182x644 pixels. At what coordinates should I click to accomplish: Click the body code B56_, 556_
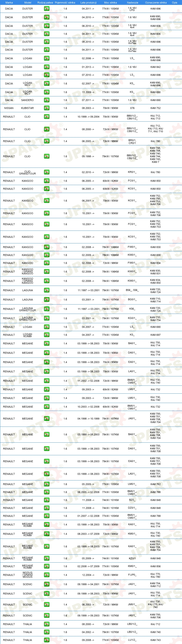tap(132, 290)
